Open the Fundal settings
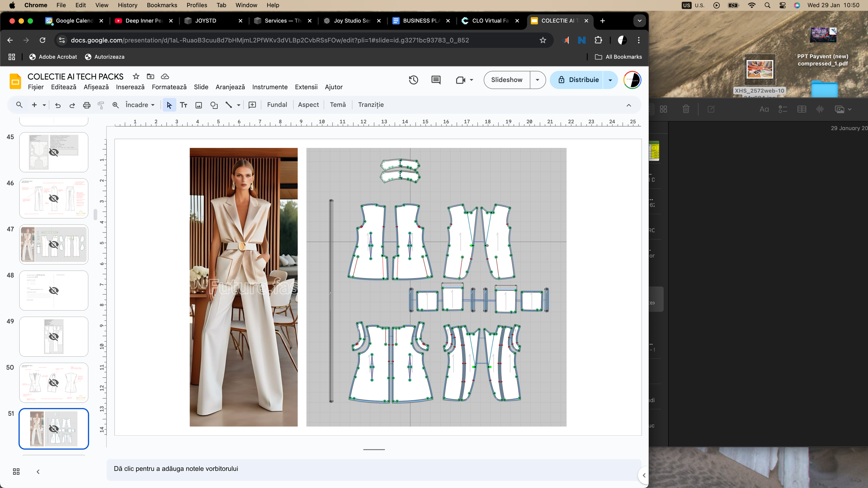 (277, 104)
